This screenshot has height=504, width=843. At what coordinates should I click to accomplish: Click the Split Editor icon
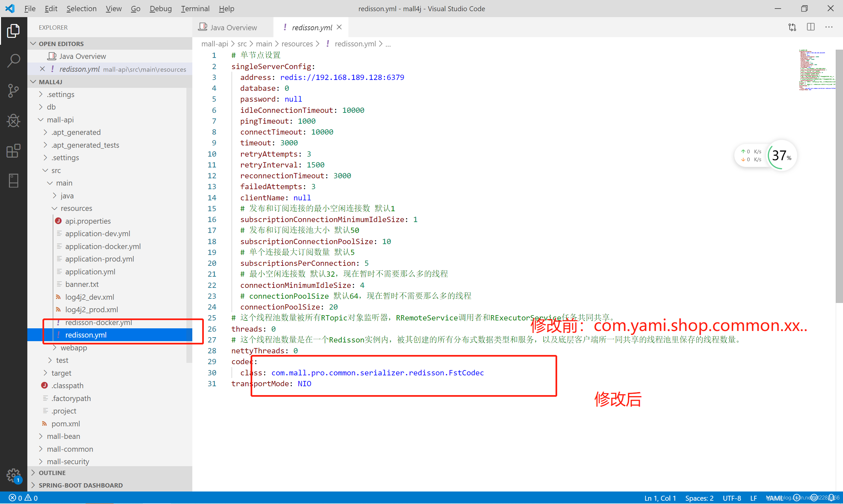click(x=810, y=27)
